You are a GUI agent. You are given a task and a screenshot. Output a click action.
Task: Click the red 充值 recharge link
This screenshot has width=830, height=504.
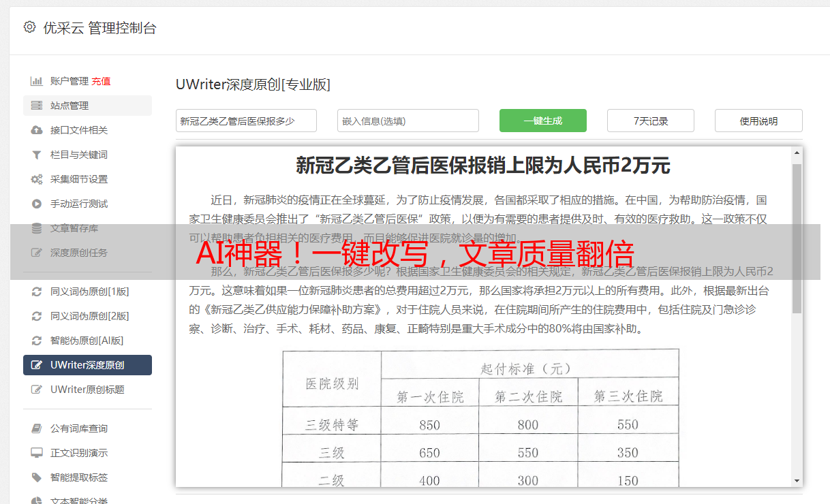click(x=101, y=81)
